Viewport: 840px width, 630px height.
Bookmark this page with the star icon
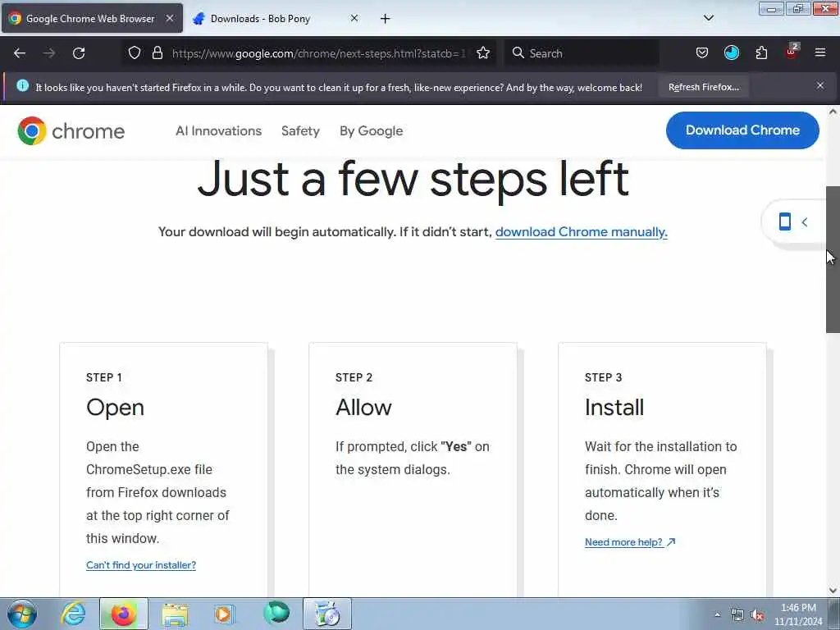[483, 53]
